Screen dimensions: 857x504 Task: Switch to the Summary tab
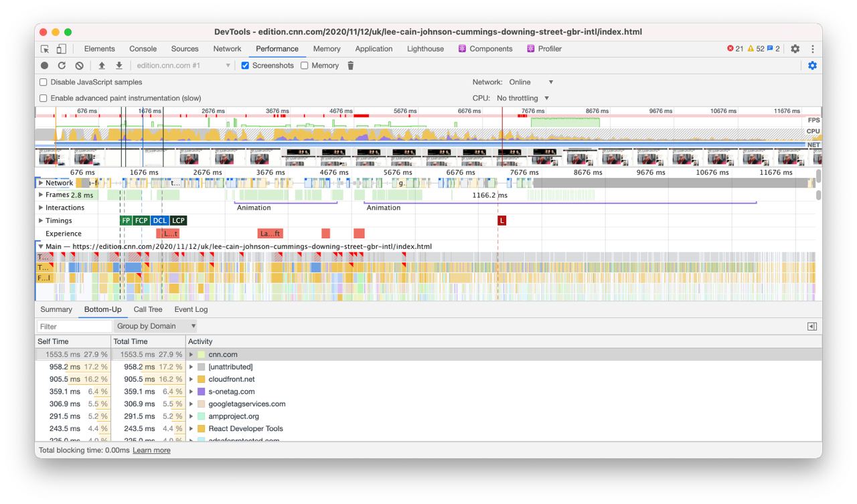56,309
